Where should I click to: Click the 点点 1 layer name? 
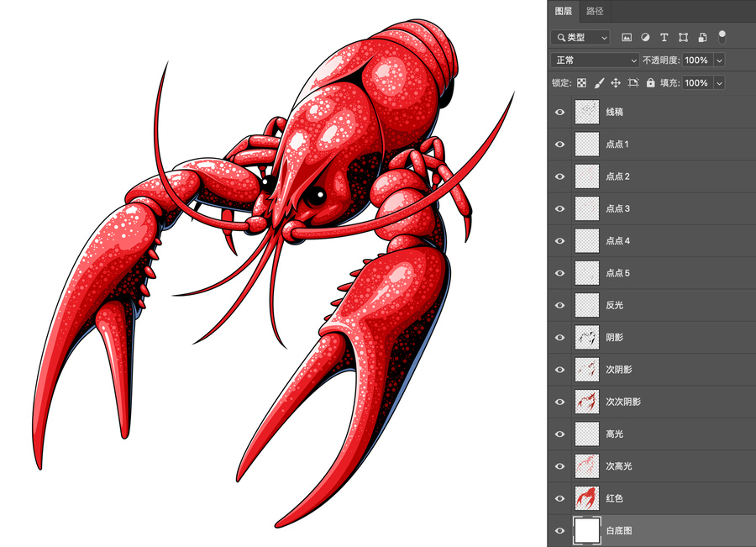(x=617, y=145)
